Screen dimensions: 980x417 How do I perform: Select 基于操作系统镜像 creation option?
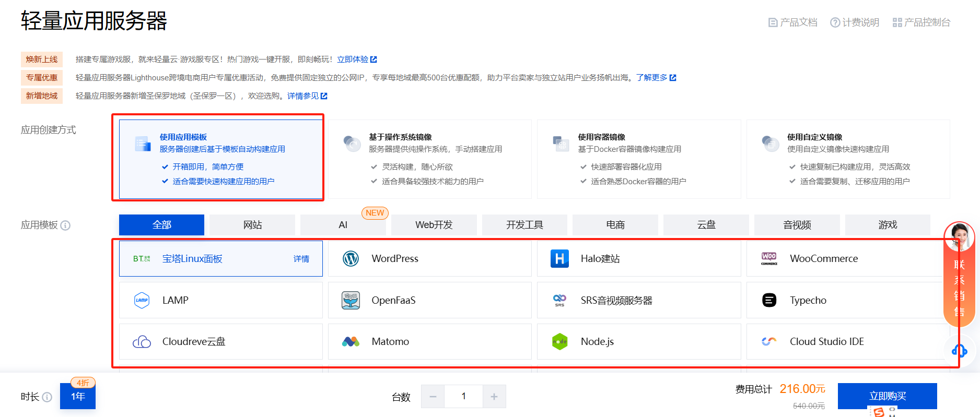pyautogui.click(x=430, y=159)
